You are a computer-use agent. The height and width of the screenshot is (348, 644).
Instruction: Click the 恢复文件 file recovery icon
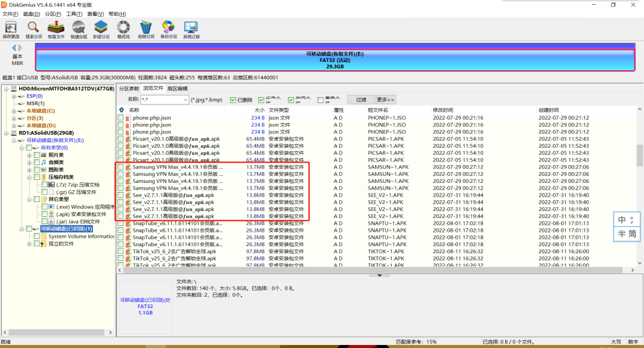[x=55, y=27]
